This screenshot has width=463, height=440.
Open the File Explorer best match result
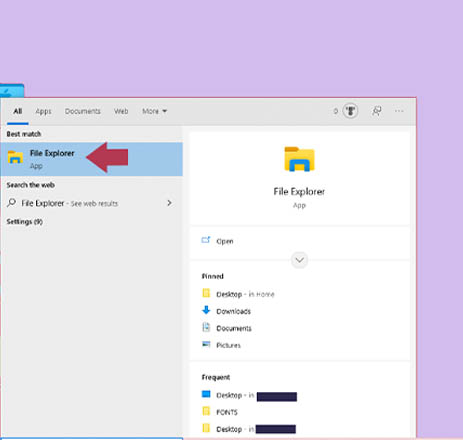pyautogui.click(x=91, y=159)
